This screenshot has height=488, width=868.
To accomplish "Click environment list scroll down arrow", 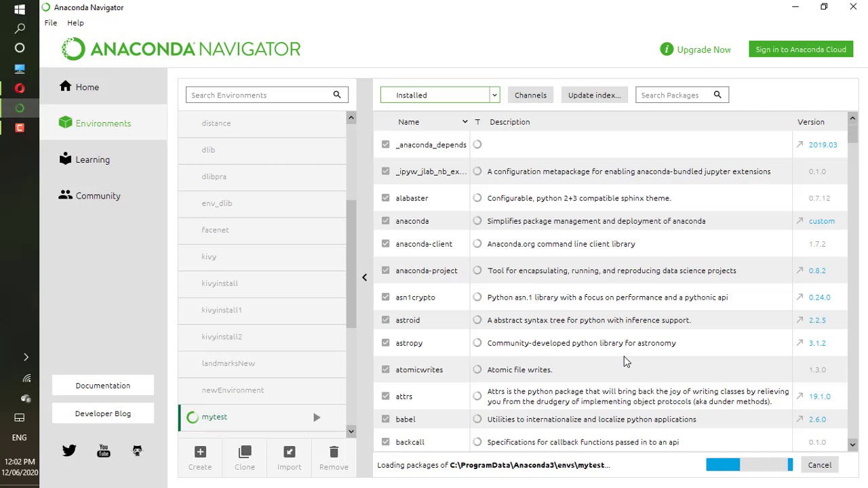I will pyautogui.click(x=351, y=431).
